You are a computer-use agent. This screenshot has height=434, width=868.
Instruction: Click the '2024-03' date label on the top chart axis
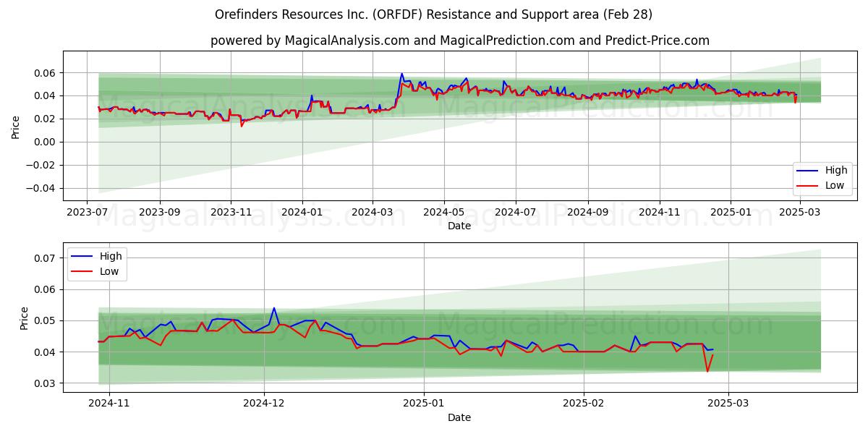(373, 213)
